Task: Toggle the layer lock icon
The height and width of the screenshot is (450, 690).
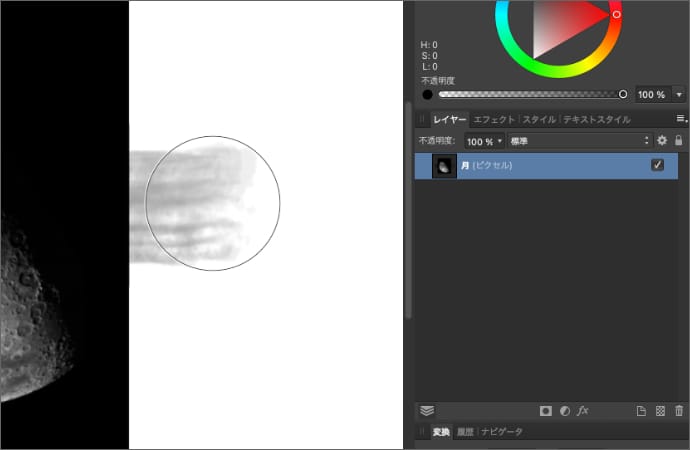Action: pos(678,141)
